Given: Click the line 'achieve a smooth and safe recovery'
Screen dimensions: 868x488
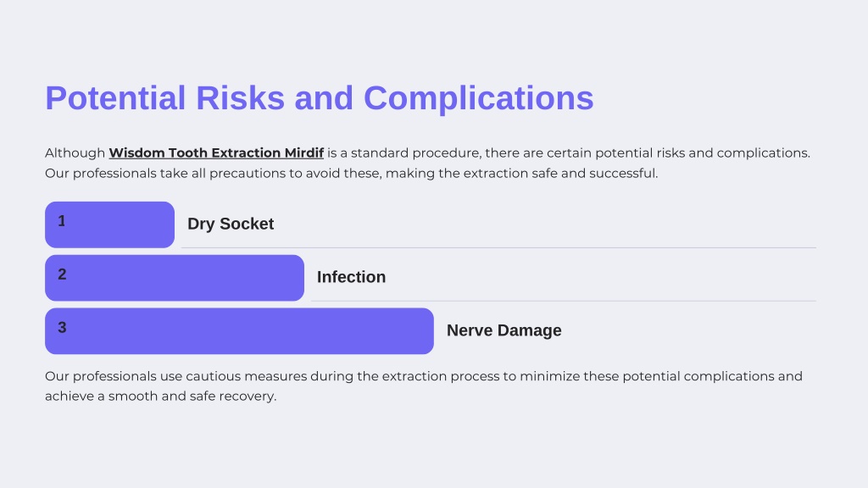Looking at the screenshot, I should click(x=160, y=396).
